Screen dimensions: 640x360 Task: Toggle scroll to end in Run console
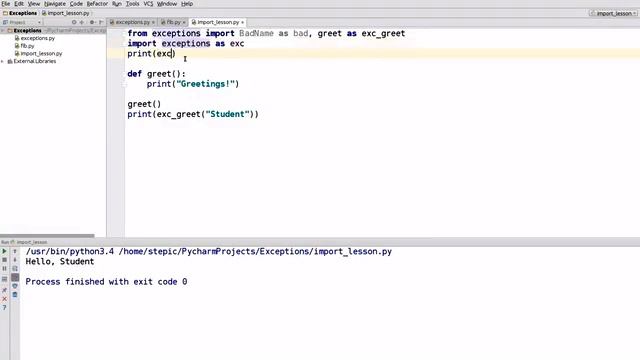15,278
